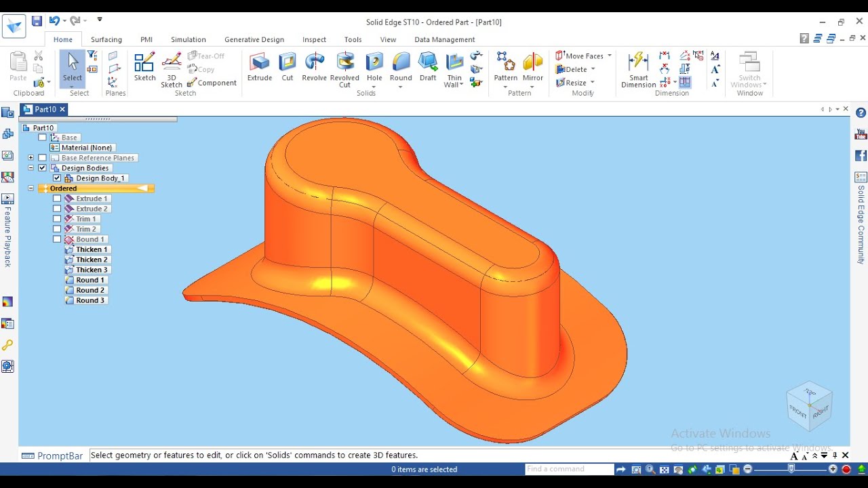Image resolution: width=868 pixels, height=488 pixels.
Task: Switch to the Inspect tab
Action: [314, 39]
